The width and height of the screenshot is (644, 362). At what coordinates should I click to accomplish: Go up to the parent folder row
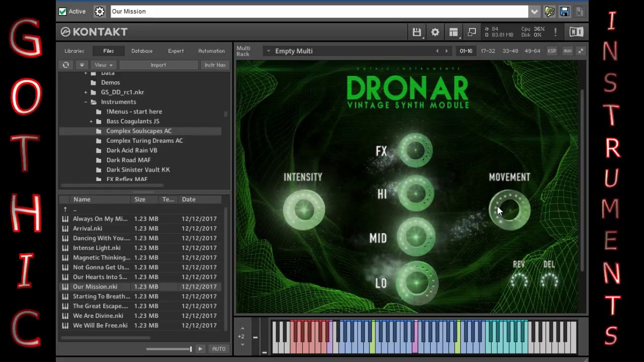tap(140, 209)
